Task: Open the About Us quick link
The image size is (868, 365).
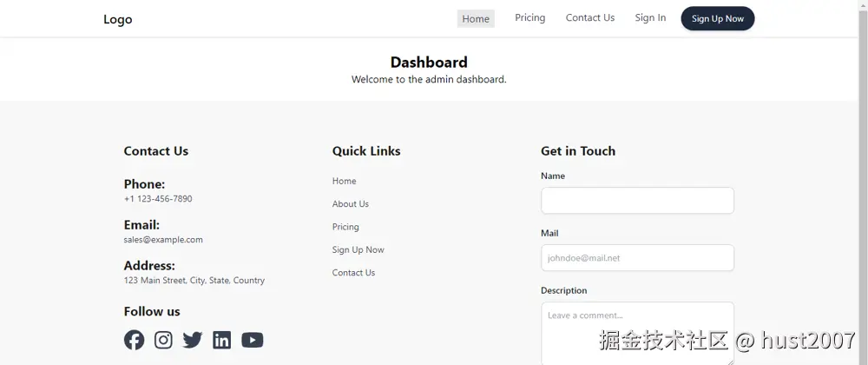Action: (x=351, y=204)
